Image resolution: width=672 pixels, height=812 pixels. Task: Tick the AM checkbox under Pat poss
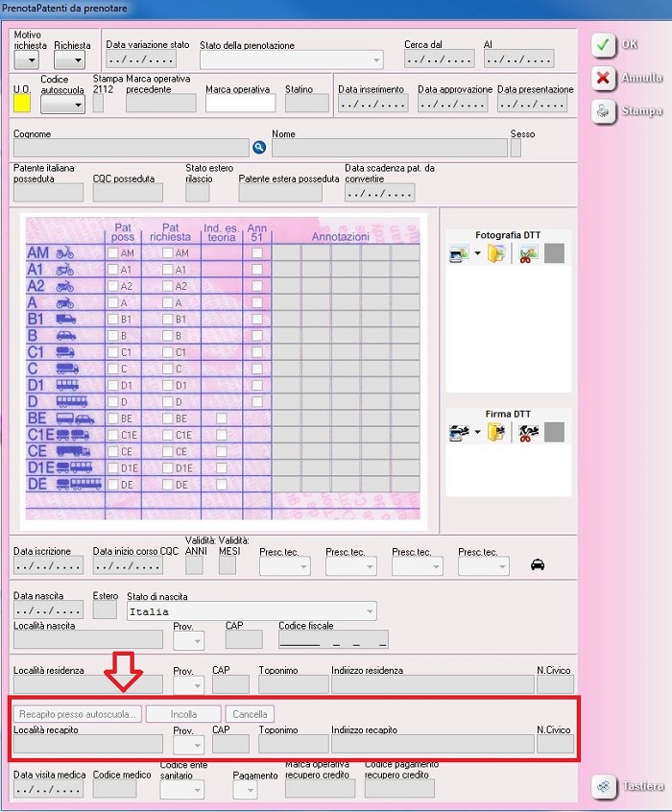113,253
